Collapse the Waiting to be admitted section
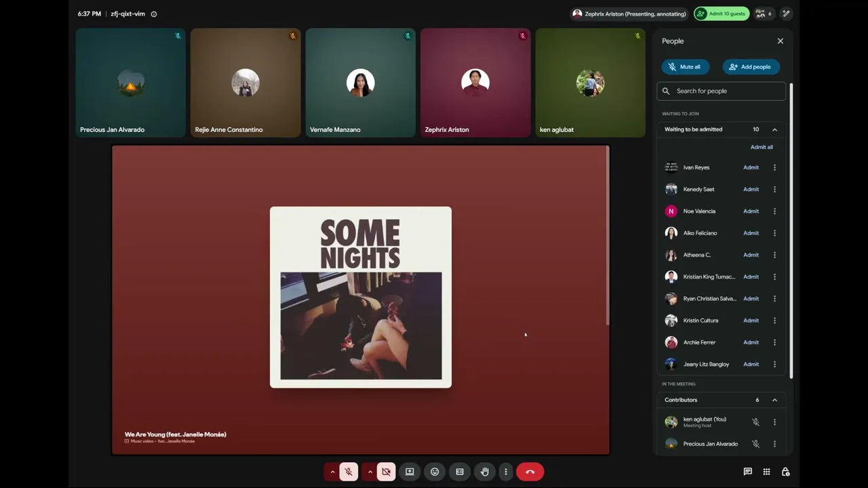 click(x=774, y=129)
